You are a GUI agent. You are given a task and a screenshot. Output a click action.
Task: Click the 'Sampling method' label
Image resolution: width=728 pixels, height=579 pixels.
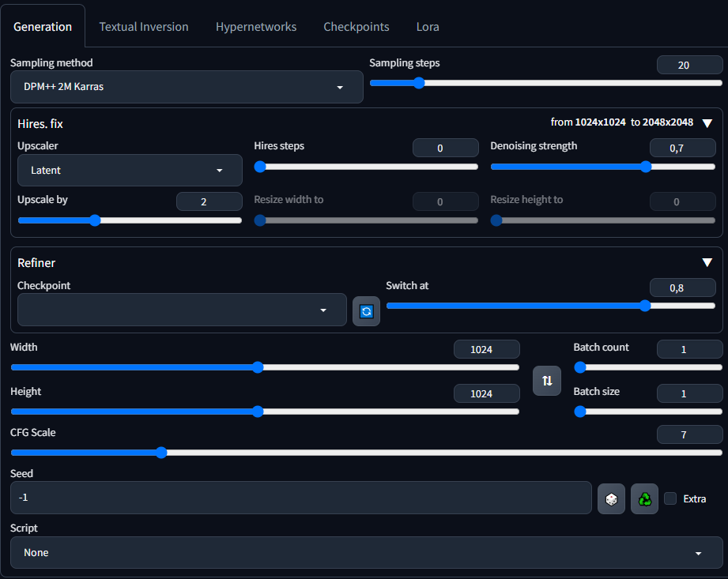51,62
